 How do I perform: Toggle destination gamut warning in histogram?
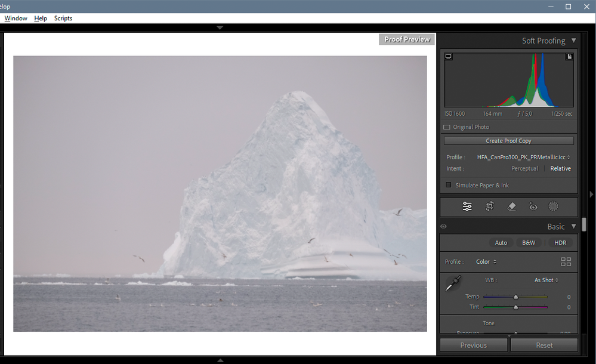(569, 57)
